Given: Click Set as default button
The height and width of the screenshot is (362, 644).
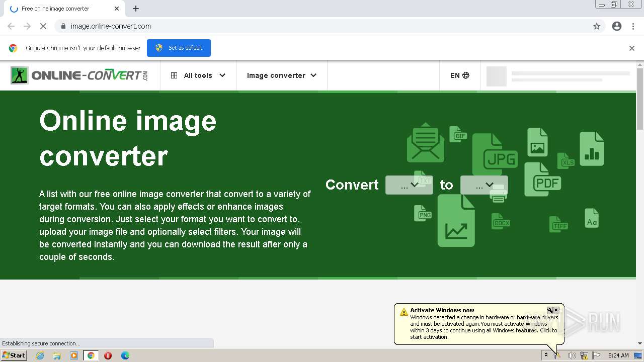Looking at the screenshot, I should click(x=179, y=48).
